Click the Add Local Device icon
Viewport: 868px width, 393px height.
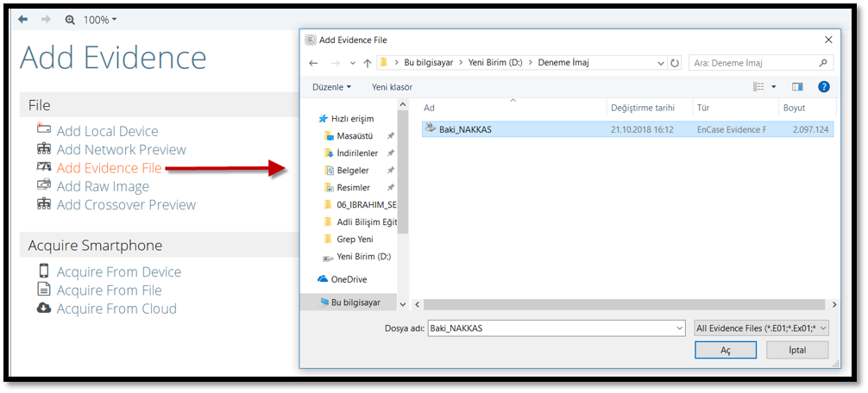[x=44, y=130]
